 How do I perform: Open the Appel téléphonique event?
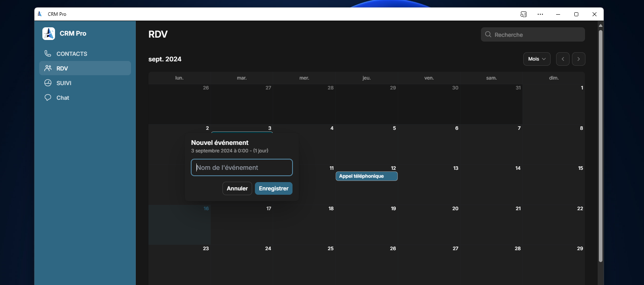[367, 176]
